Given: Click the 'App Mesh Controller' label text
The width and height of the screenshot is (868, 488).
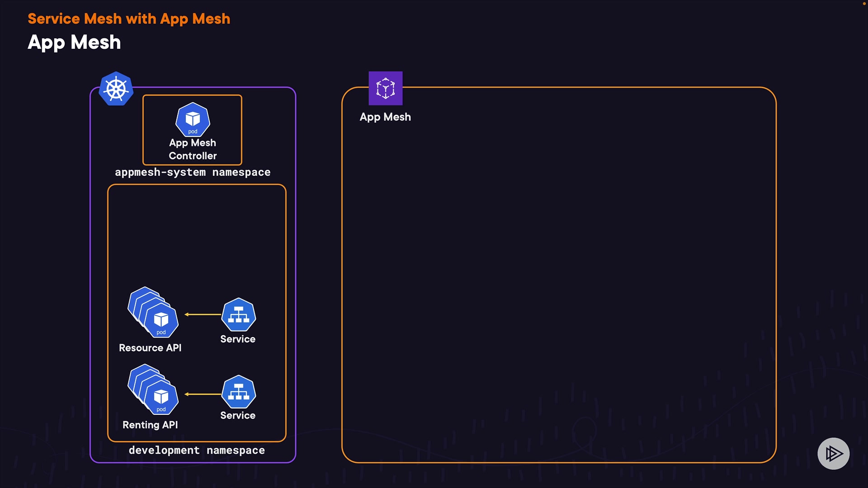Looking at the screenshot, I should [193, 149].
